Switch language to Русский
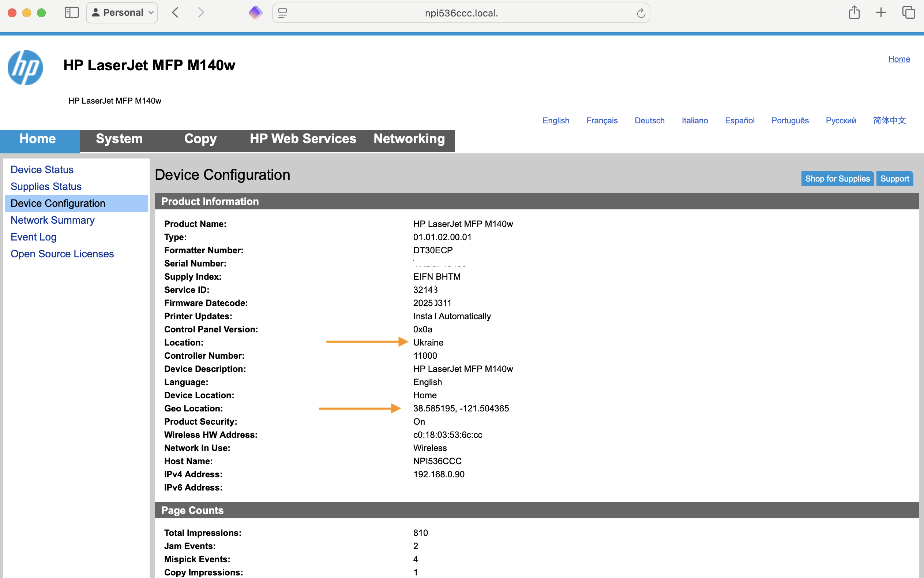The width and height of the screenshot is (924, 578). click(841, 120)
